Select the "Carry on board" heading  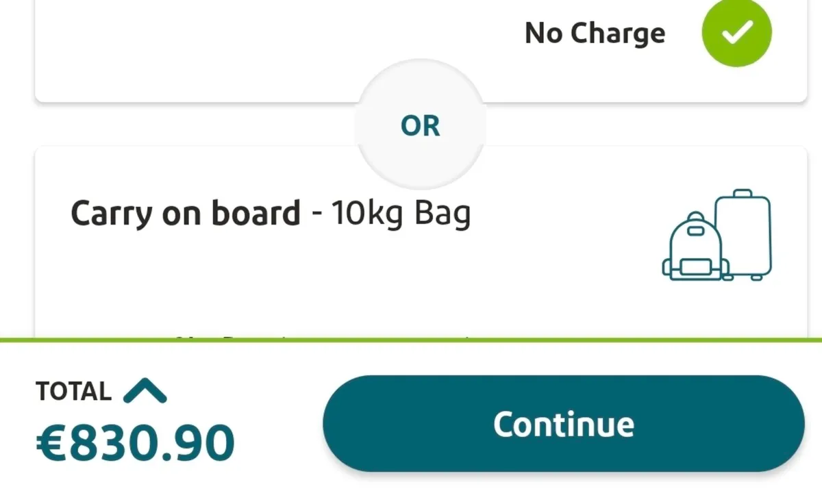point(186,214)
